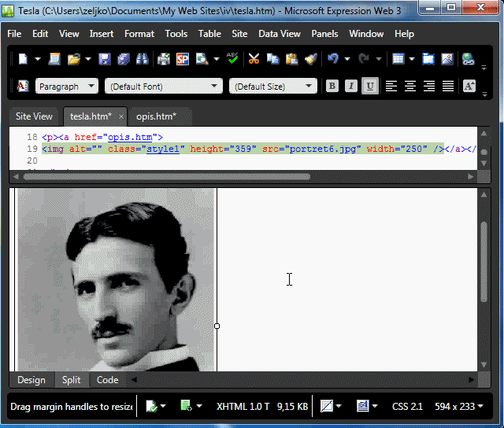The width and height of the screenshot is (504, 428).
Task: Click the SuperPreview icon
Action: point(183,59)
